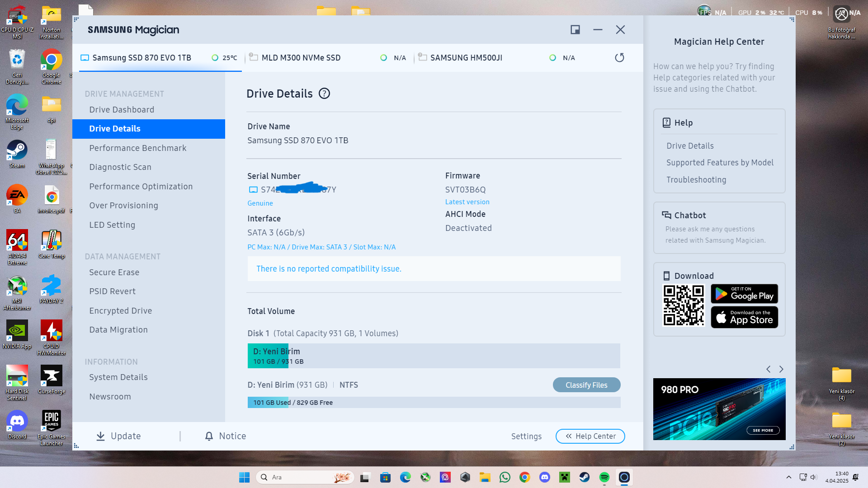This screenshot has height=488, width=868.
Task: Click the compact view window icon
Action: pos(575,30)
